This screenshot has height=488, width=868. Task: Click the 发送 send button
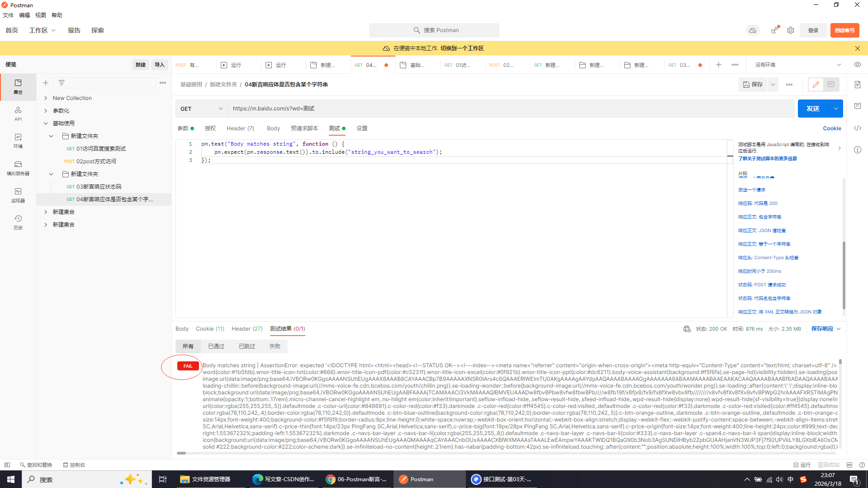click(x=813, y=109)
